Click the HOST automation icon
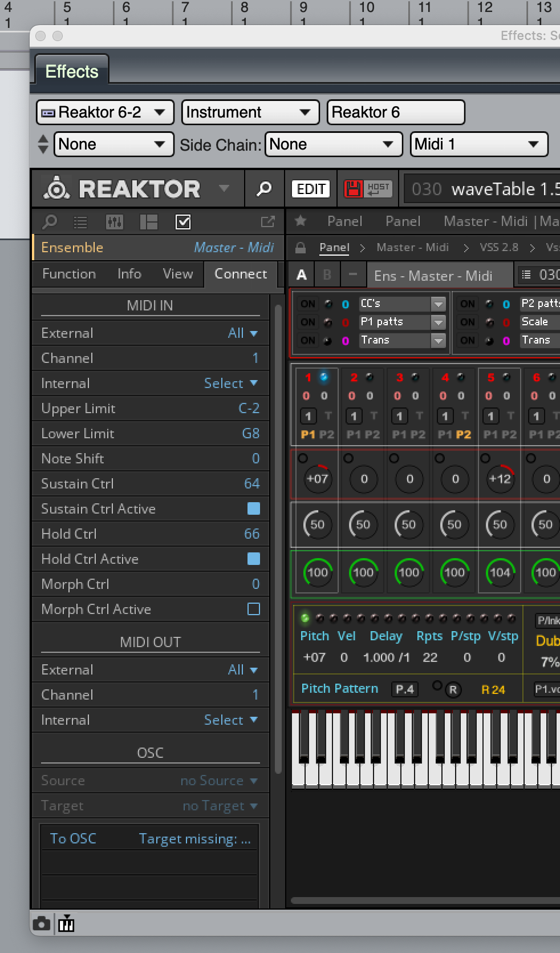This screenshot has height=953, width=560. [x=378, y=188]
